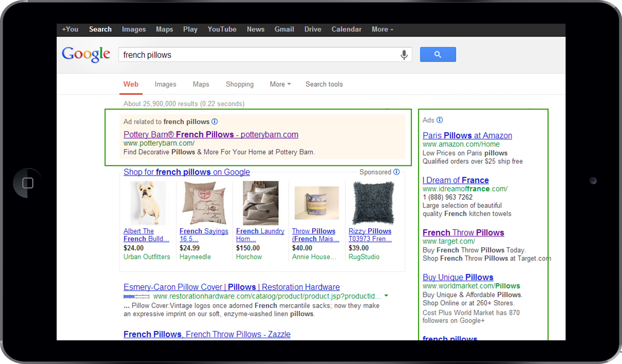The height and width of the screenshot is (364, 622).
Task: Open the More dropdown in the top black bar
Action: 382,29
